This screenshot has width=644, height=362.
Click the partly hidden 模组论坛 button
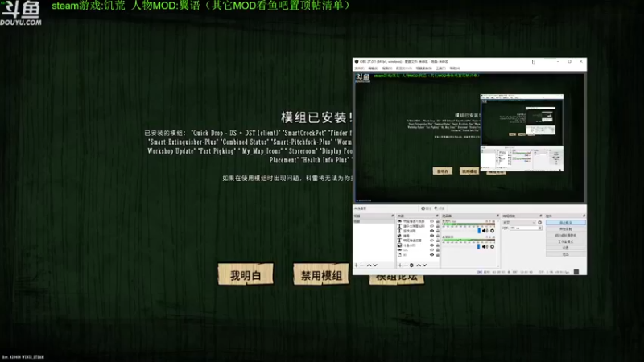[396, 279]
